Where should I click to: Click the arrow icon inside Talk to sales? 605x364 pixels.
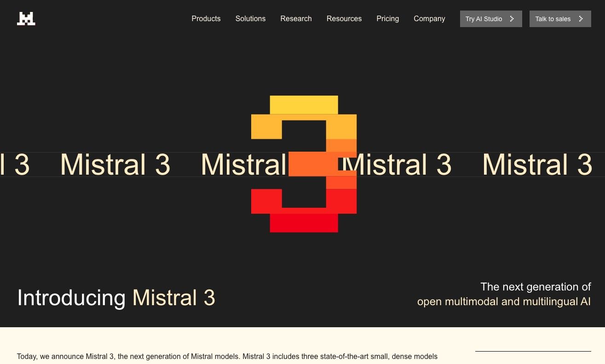(581, 19)
